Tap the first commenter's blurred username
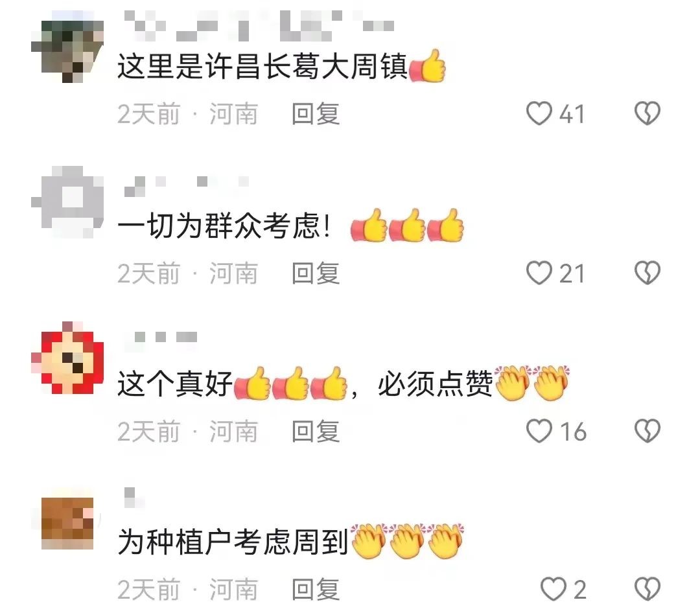The height and width of the screenshot is (613, 700). [259, 25]
